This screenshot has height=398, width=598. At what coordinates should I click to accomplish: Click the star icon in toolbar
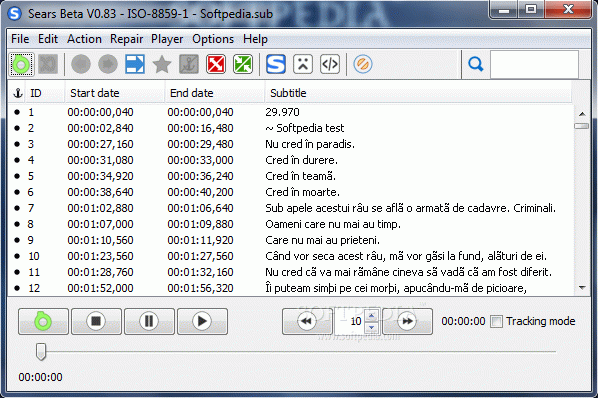(162, 64)
